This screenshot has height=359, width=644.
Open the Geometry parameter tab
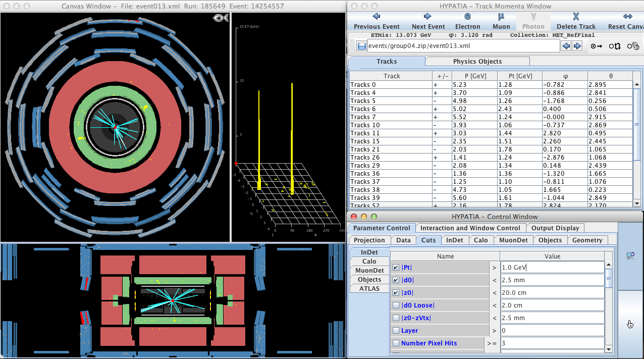(587, 240)
